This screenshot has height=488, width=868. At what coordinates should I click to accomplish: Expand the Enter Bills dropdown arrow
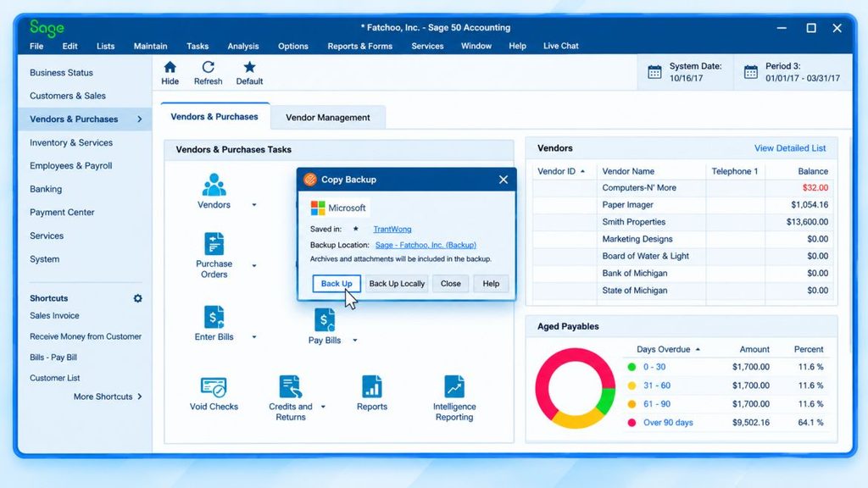[254, 337]
